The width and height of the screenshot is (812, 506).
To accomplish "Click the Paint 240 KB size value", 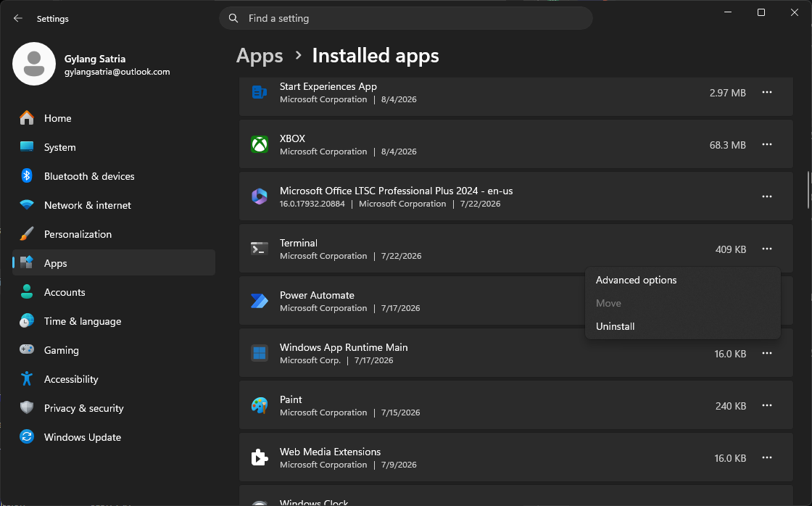I will point(731,406).
